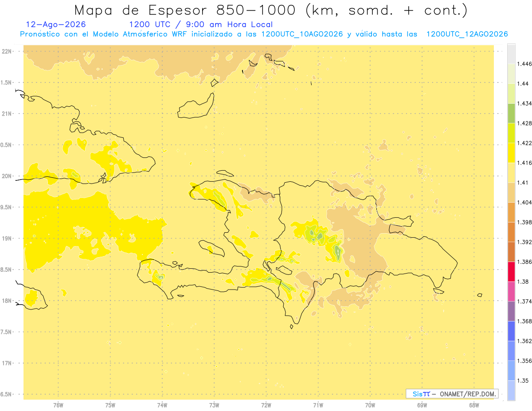This screenshot has height=411, width=532.
Task: Click the '70W' longitude label
Action: 370,405
